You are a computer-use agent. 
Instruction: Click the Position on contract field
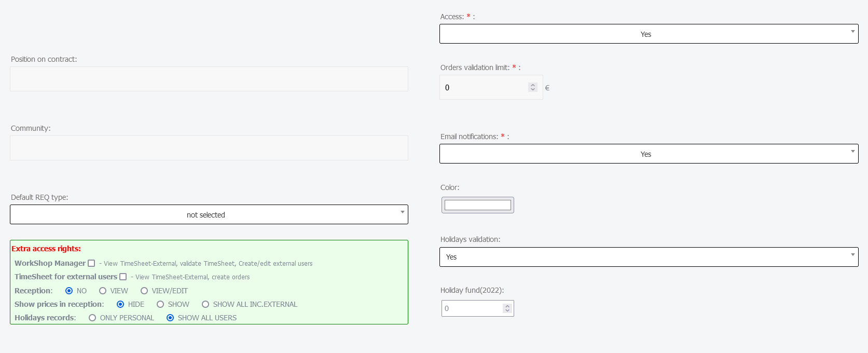(x=209, y=79)
